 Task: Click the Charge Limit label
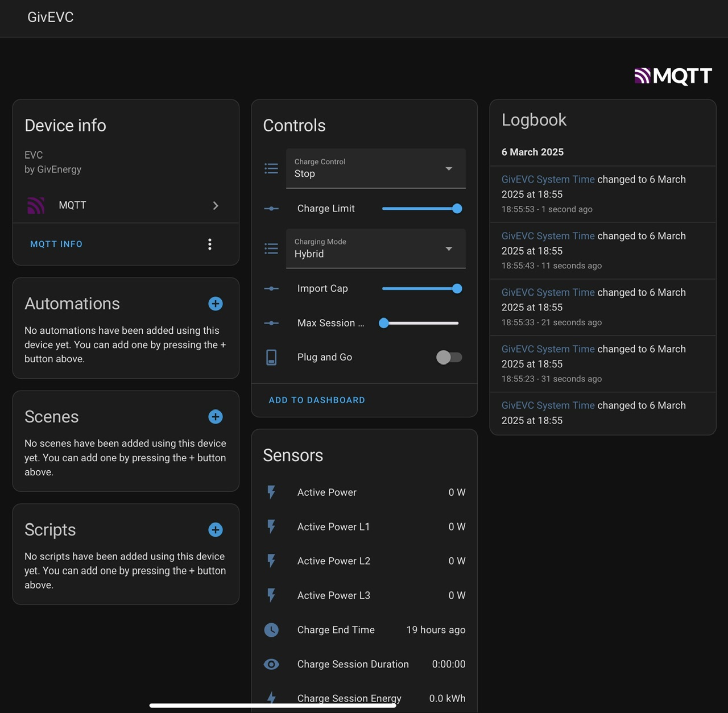[x=326, y=209]
